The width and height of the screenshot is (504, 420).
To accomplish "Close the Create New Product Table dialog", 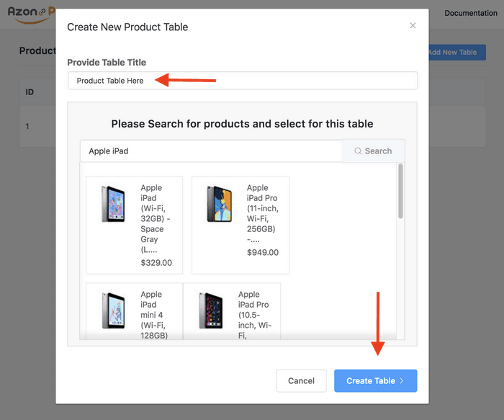I will 413,25.
